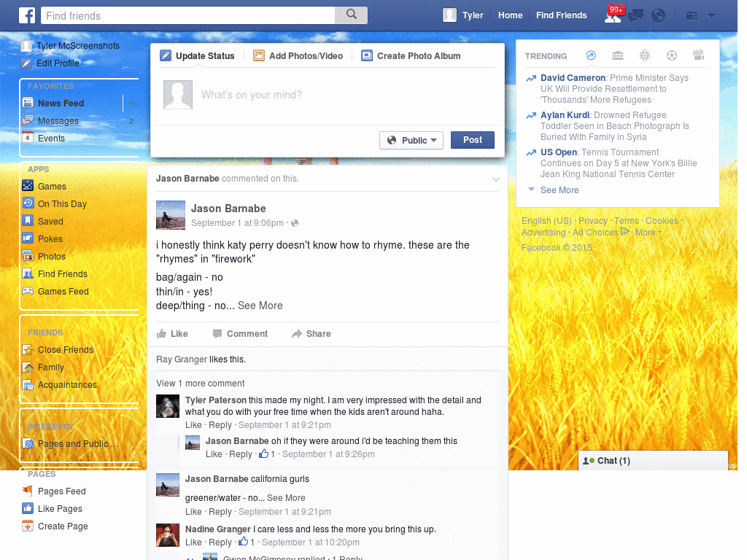Image resolution: width=747 pixels, height=560 pixels.
Task: Open the Public audience selector dropdown
Action: point(411,140)
